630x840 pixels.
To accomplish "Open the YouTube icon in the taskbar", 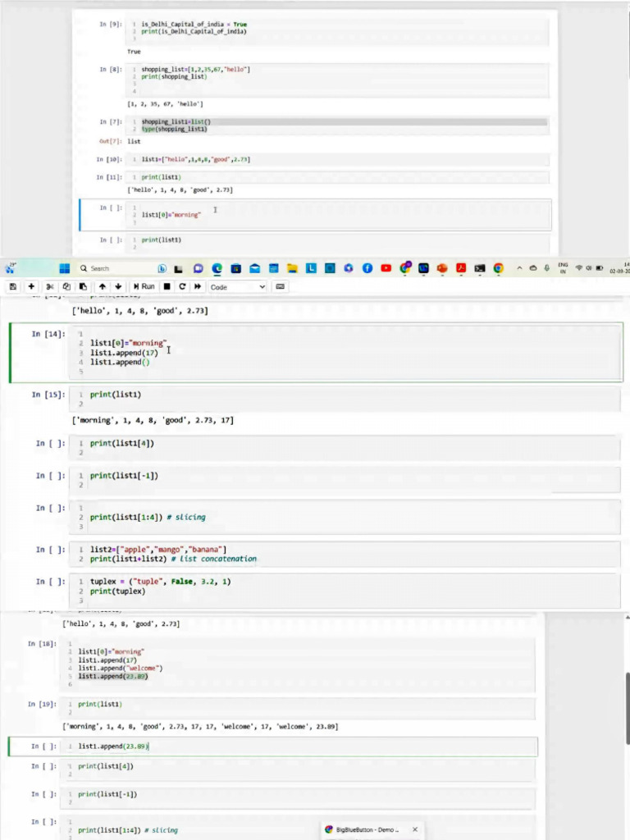I will tap(386, 268).
